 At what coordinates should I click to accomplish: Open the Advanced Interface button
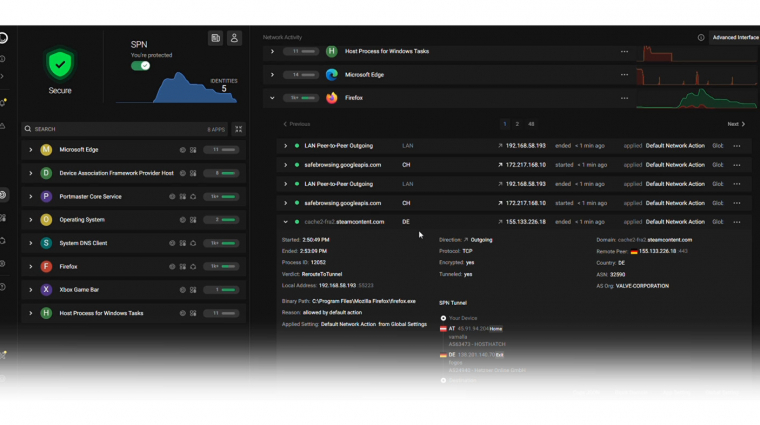[735, 37]
